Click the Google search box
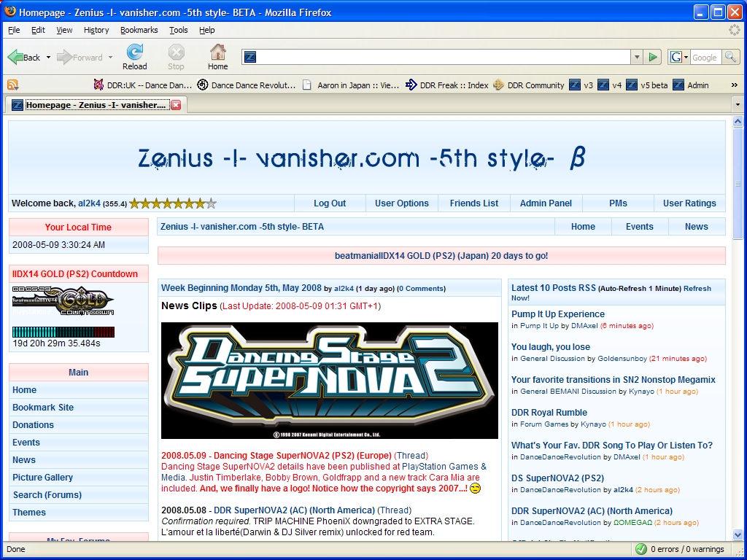747x560 pixels. pos(705,57)
